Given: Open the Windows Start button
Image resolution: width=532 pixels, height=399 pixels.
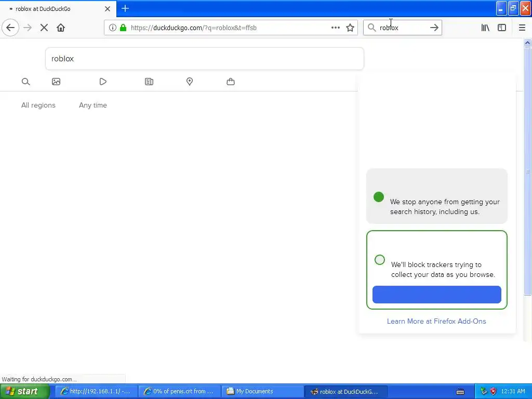Looking at the screenshot, I should (x=24, y=391).
